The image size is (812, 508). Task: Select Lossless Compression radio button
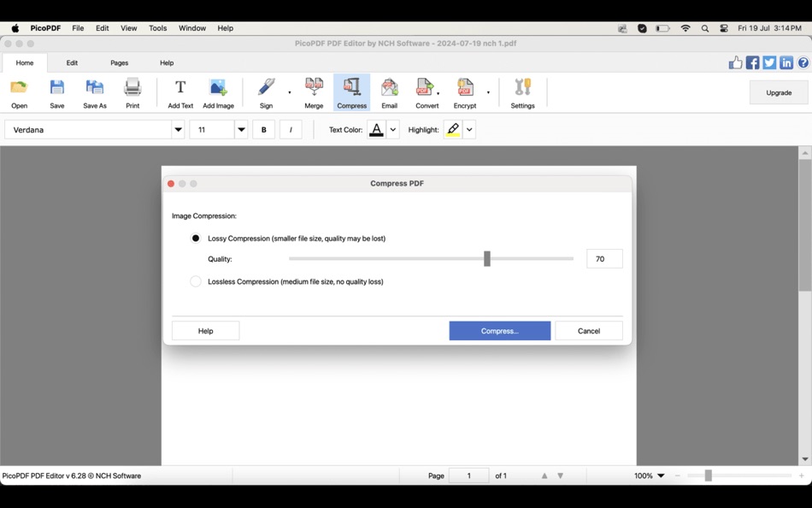click(x=195, y=281)
